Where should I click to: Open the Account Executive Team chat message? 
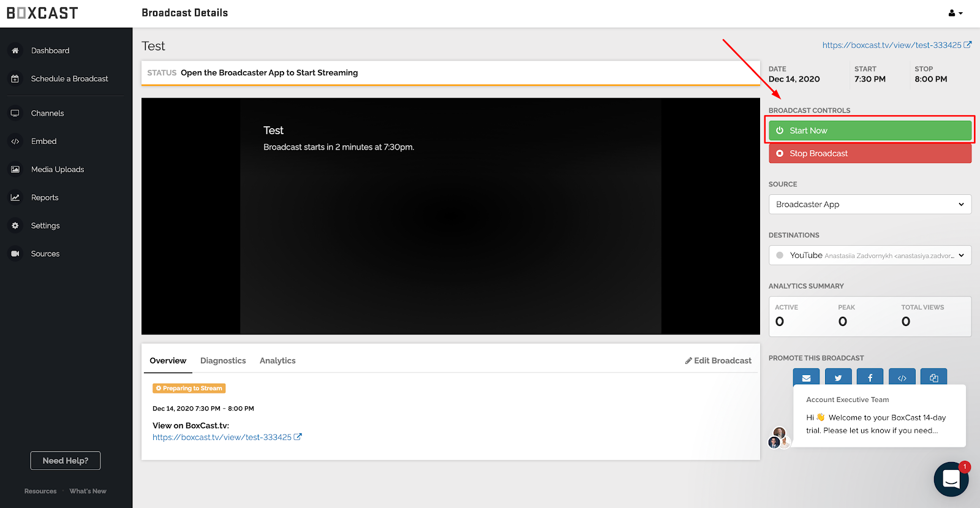(x=880, y=416)
